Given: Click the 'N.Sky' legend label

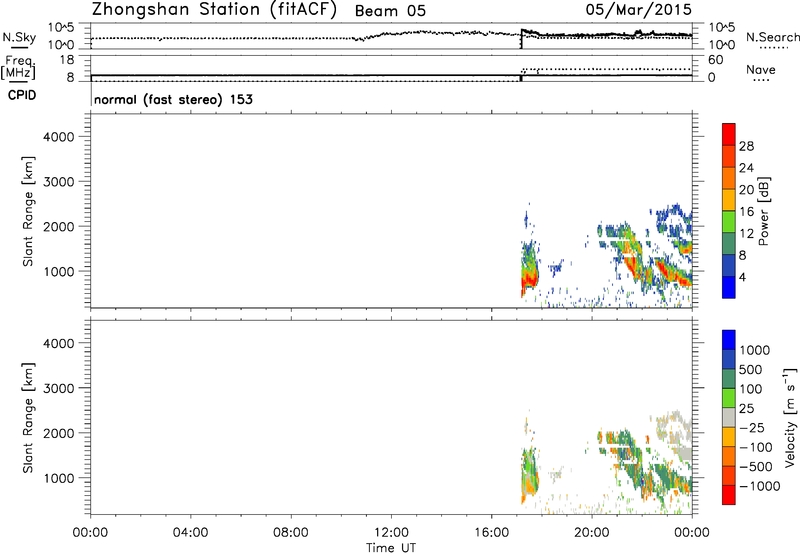Looking at the screenshot, I should click(19, 37).
